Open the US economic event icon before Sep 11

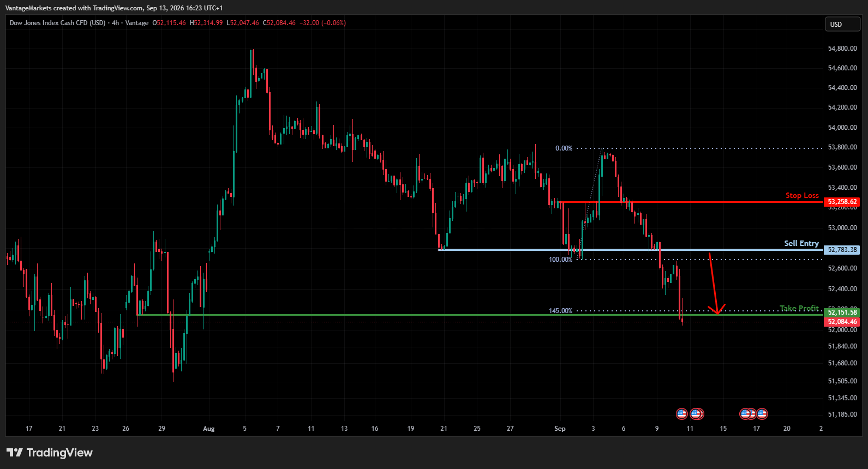click(681, 414)
